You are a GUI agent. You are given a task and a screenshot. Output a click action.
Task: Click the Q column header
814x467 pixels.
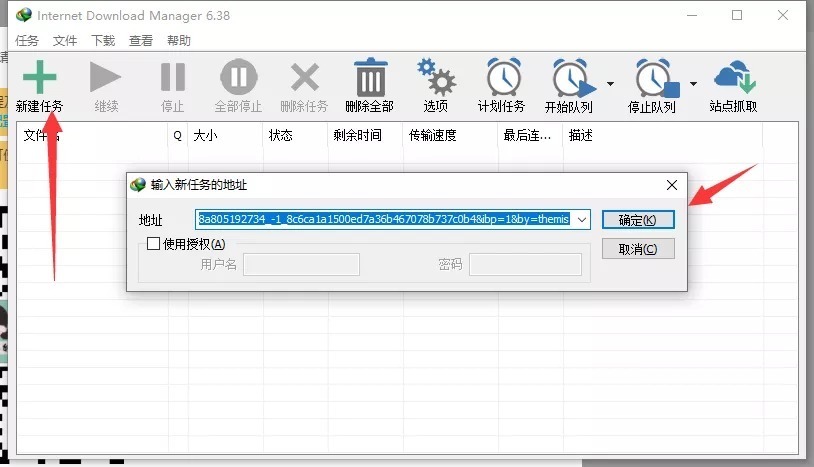tap(178, 135)
